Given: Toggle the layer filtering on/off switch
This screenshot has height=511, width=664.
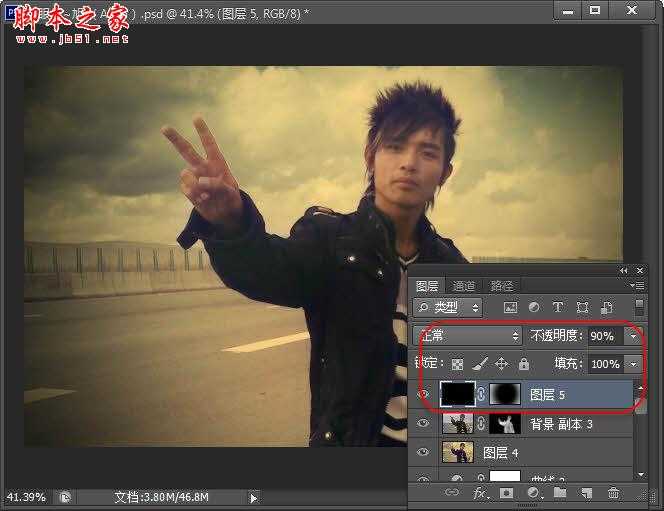Looking at the screenshot, I should tap(639, 307).
